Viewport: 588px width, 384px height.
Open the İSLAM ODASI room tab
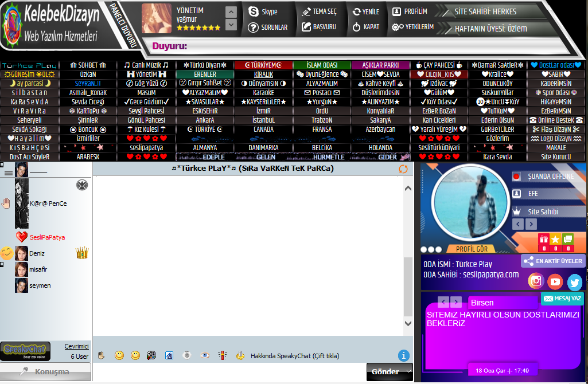click(322, 65)
